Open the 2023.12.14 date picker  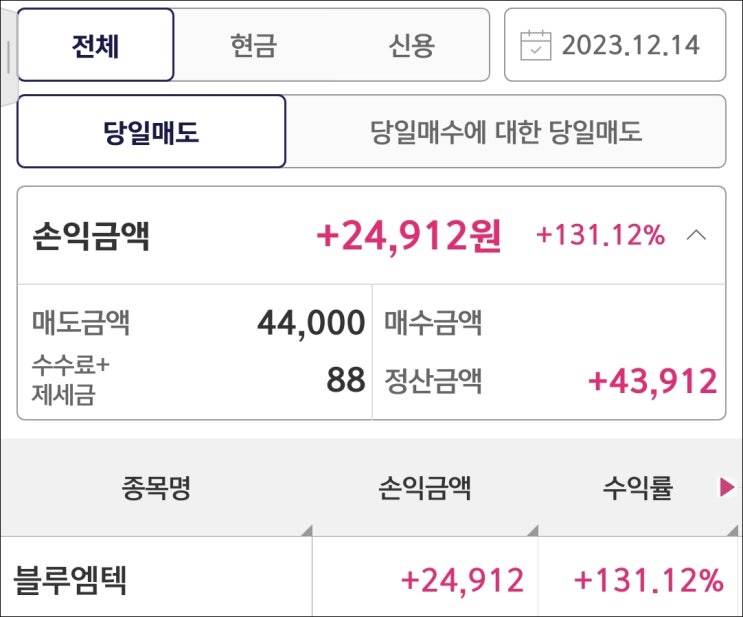pos(630,45)
